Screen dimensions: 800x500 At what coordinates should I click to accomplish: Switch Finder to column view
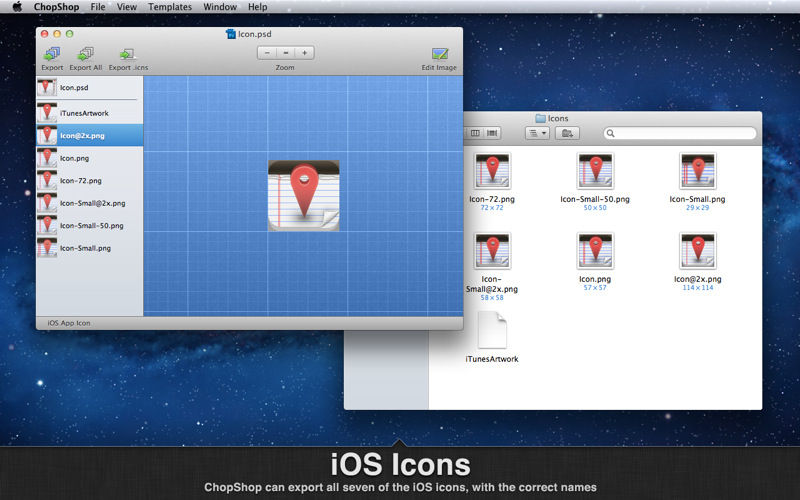[x=475, y=133]
